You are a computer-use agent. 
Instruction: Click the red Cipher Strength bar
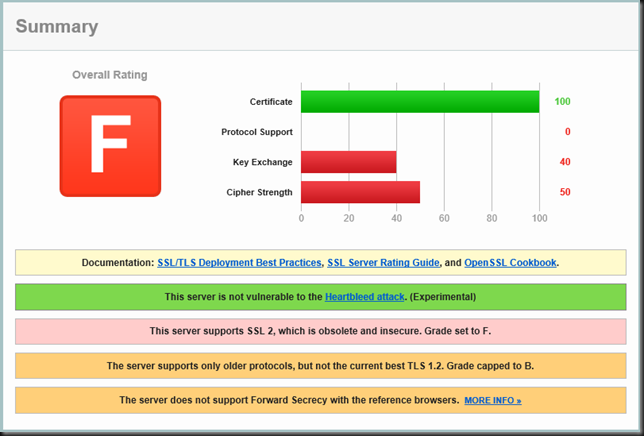[361, 192]
